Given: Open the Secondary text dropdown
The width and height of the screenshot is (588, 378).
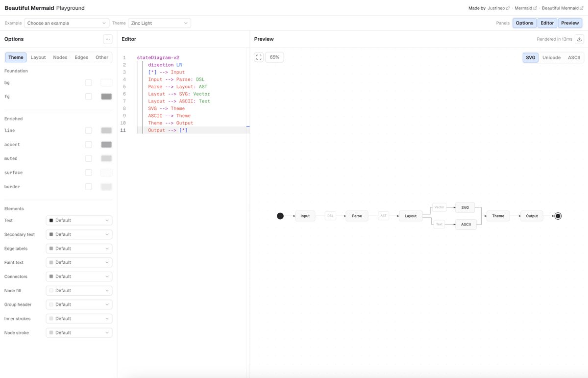Looking at the screenshot, I should tap(79, 234).
